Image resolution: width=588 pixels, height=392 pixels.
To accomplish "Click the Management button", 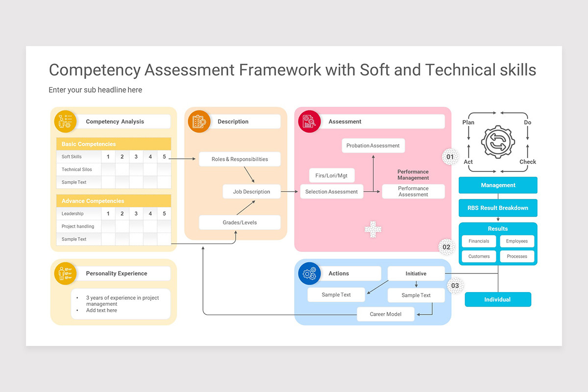I will pos(498,185).
